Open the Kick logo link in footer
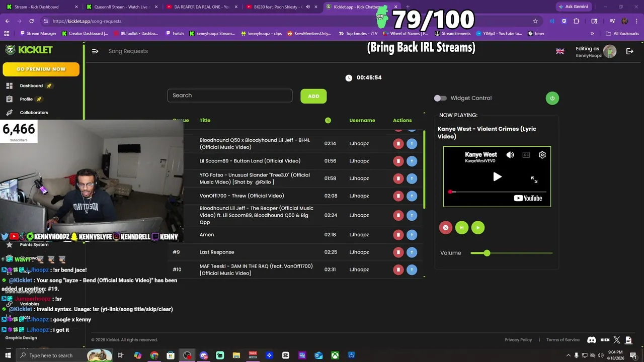This screenshot has height=362, width=644. 605,340
